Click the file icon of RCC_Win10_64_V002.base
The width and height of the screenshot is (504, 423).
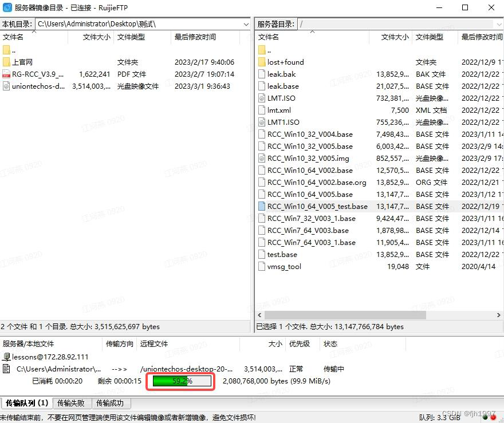point(262,170)
